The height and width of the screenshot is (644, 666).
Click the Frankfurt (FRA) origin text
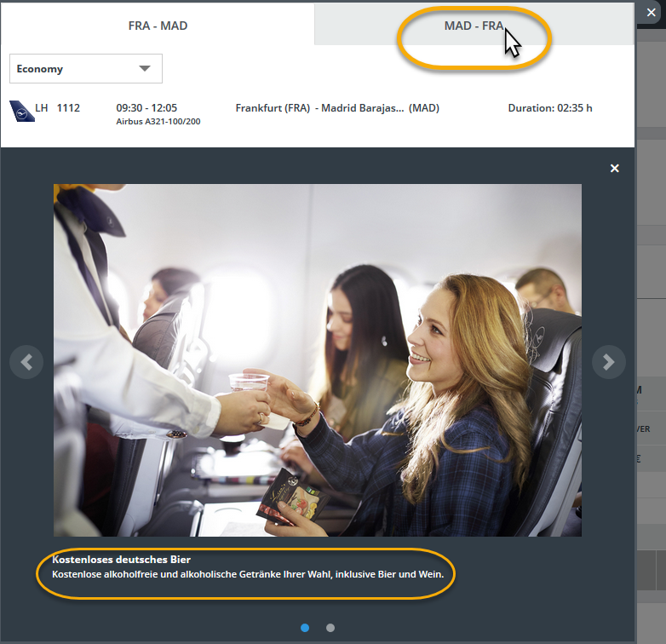point(272,108)
